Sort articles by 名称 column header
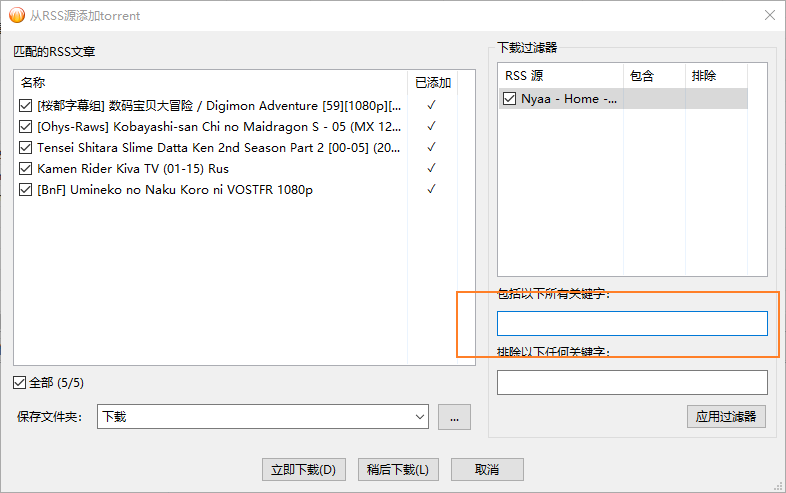Screen dimensions: 786x493 pos(210,82)
